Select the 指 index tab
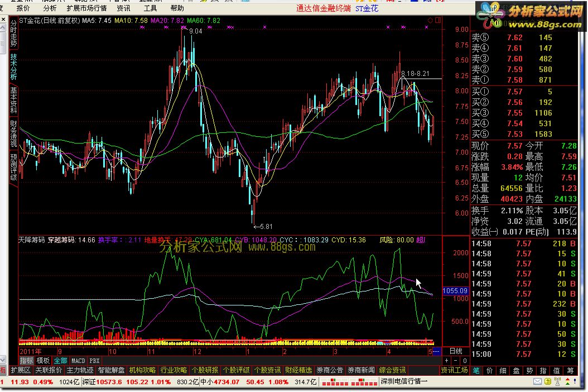 tap(543, 371)
